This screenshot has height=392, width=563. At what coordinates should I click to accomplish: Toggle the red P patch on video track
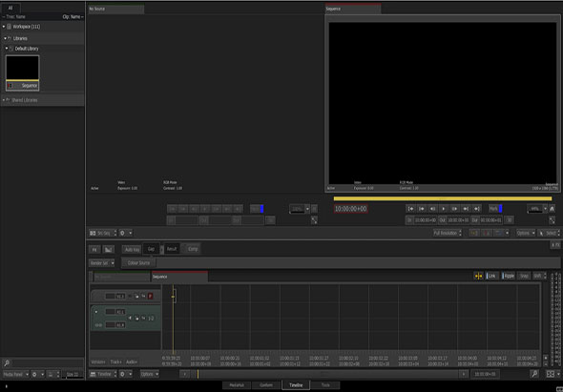click(x=150, y=297)
